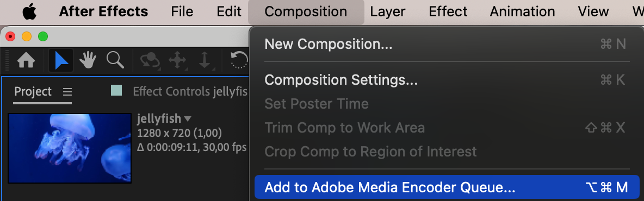Viewport: 644px width, 201px height.
Task: Select the Rotation tool
Action: pyautogui.click(x=239, y=61)
